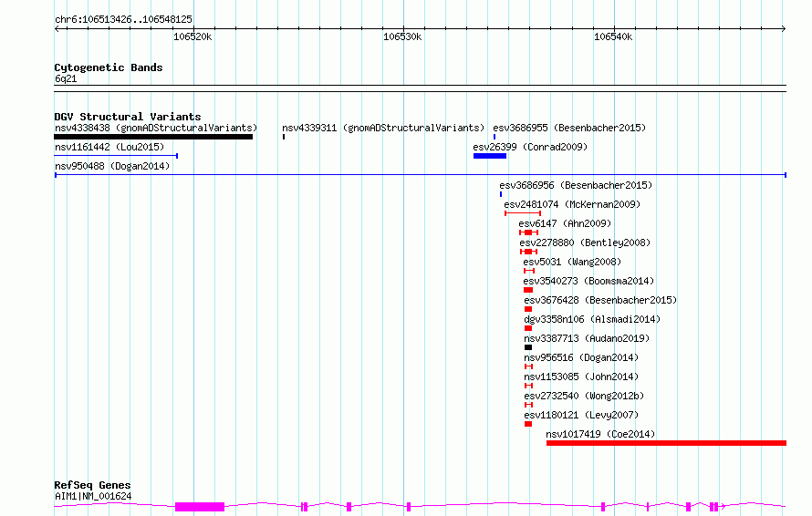Open esv26399 (Conrad2009) label
Viewport: 812px width, 516px height.
pyautogui.click(x=530, y=147)
